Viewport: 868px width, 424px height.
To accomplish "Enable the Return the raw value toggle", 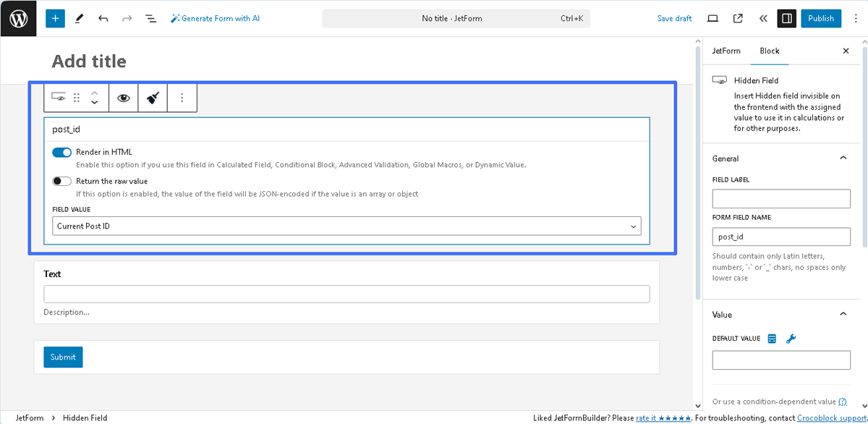I will [62, 182].
